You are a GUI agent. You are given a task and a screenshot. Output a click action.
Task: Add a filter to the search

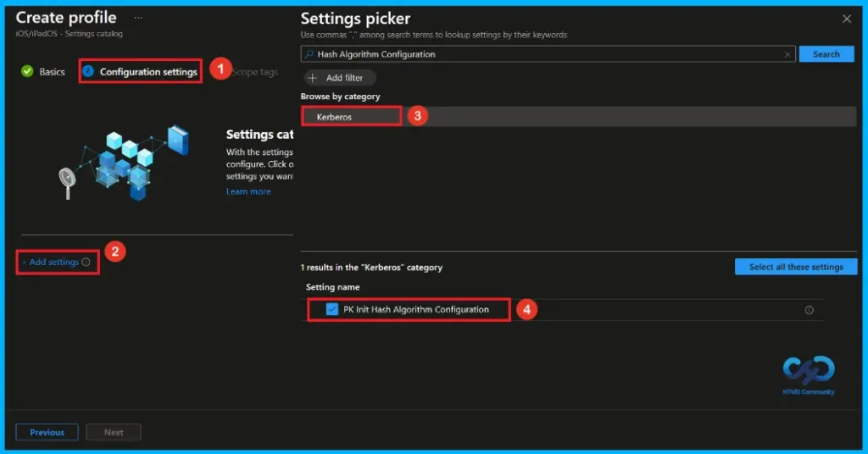click(x=339, y=78)
